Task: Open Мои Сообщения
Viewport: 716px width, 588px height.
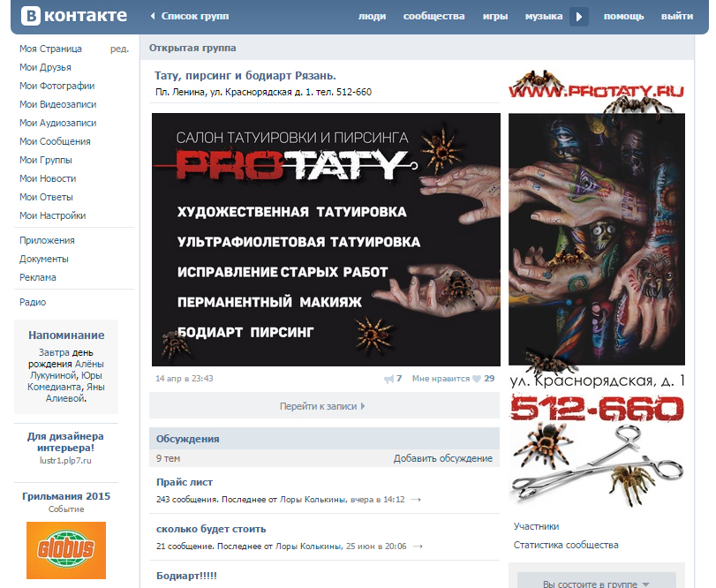Action: coord(55,141)
